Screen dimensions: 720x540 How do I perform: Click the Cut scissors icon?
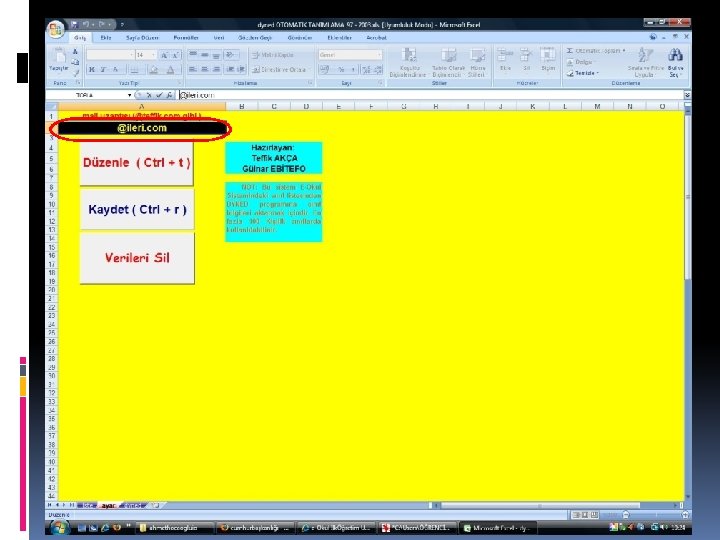coord(75,51)
